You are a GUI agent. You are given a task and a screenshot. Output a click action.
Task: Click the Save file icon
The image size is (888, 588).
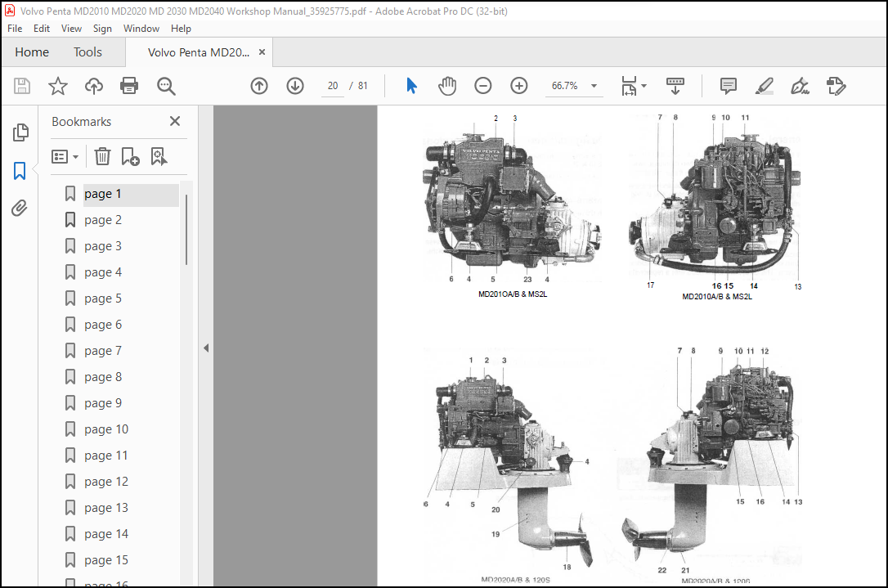(22, 86)
